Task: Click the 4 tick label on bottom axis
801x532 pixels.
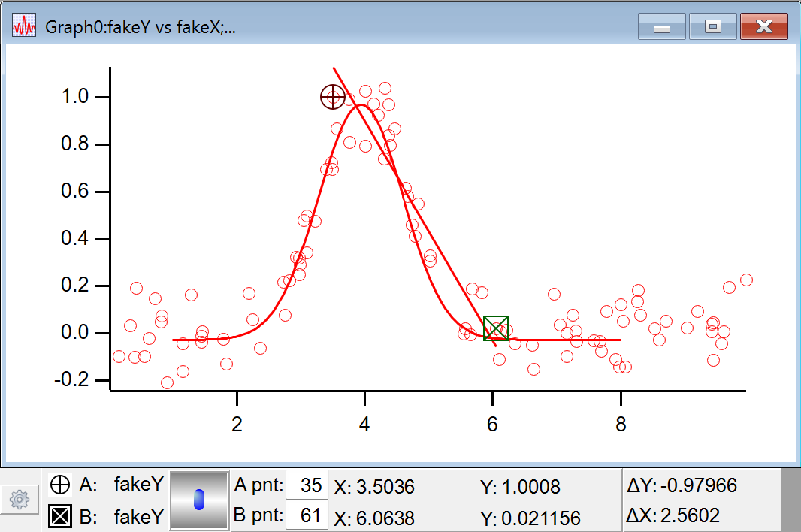Action: (365, 424)
